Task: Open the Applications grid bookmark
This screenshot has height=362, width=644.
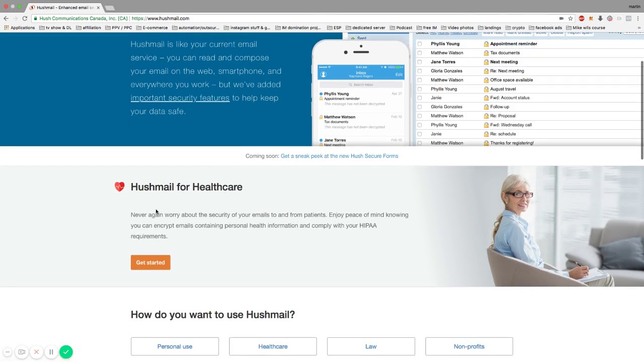Action: point(20,28)
